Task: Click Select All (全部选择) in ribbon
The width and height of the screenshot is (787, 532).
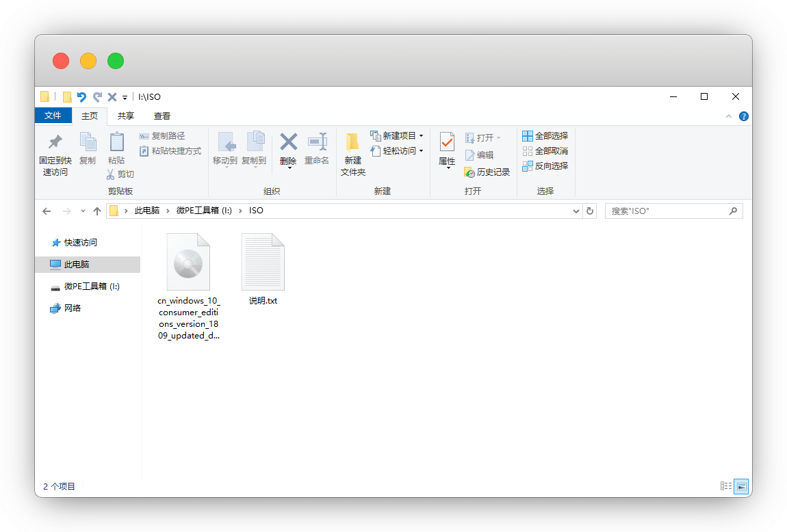Action: (x=545, y=136)
